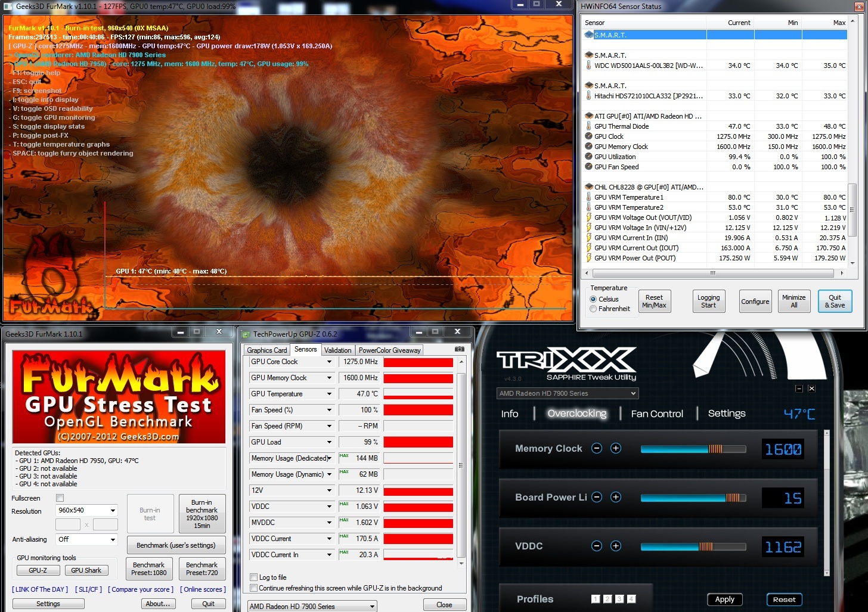
Task: Click drive icon of WDC WD5001AALS row
Action: pos(589,66)
